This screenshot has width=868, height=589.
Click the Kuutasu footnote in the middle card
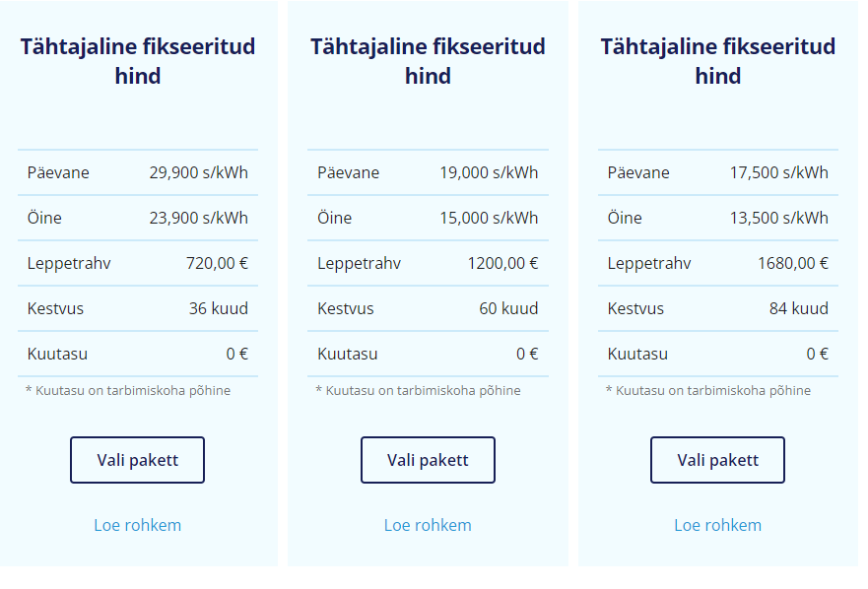coord(418,390)
